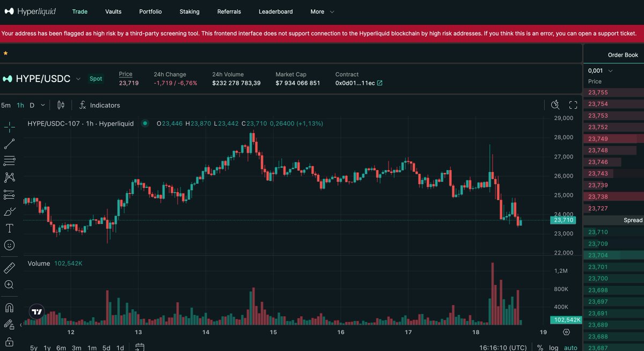
Task: Click the Volume indicator legend label
Action: [39, 264]
